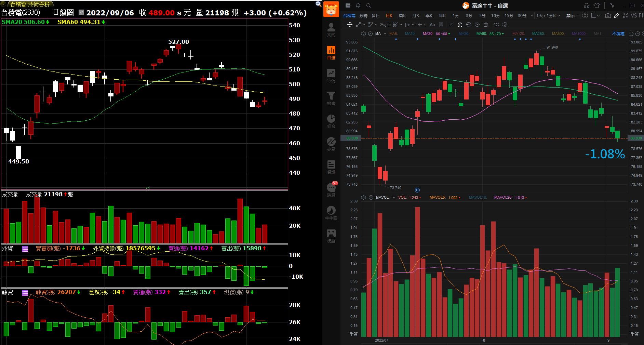Click the 台積電 stock name link

click(x=349, y=15)
